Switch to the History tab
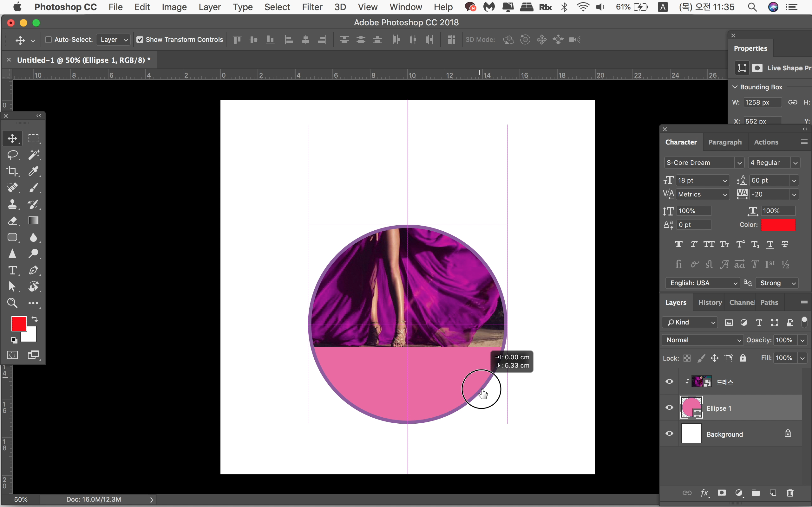 (x=710, y=302)
